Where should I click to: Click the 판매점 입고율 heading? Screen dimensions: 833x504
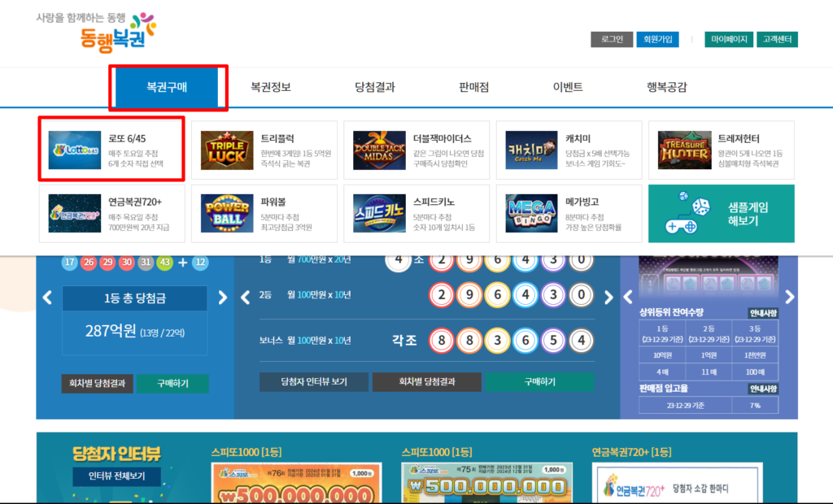[664, 389]
